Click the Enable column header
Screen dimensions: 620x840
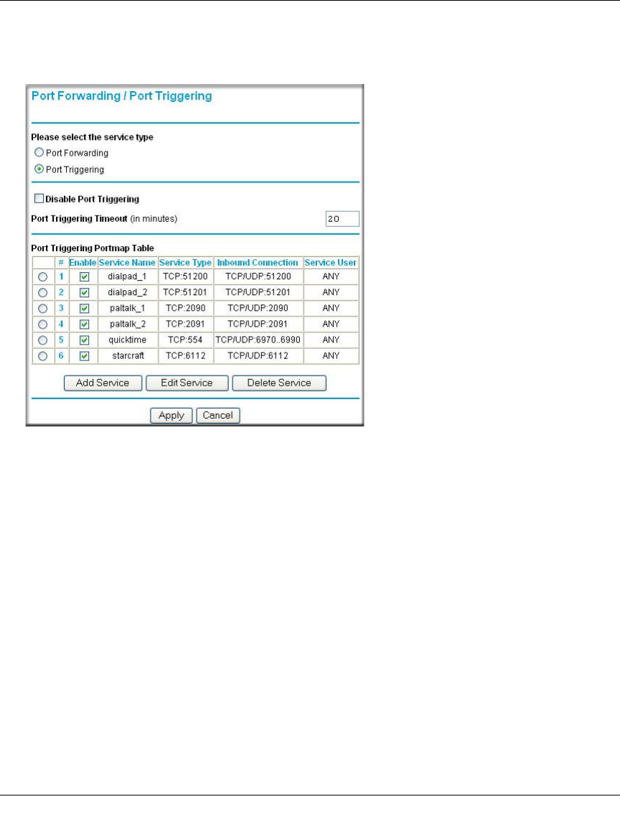click(83, 263)
